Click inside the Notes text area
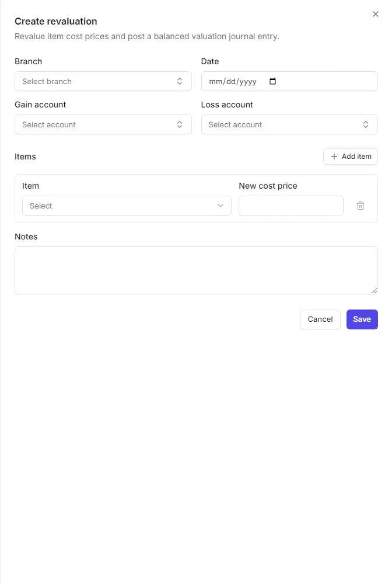The width and height of the screenshot is (392, 584). coord(197,270)
